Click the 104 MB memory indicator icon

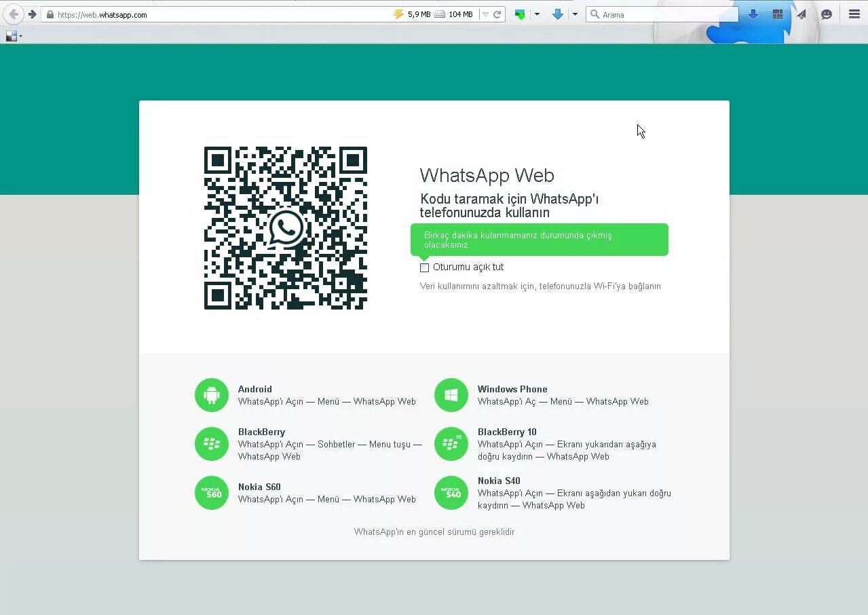[x=440, y=14]
